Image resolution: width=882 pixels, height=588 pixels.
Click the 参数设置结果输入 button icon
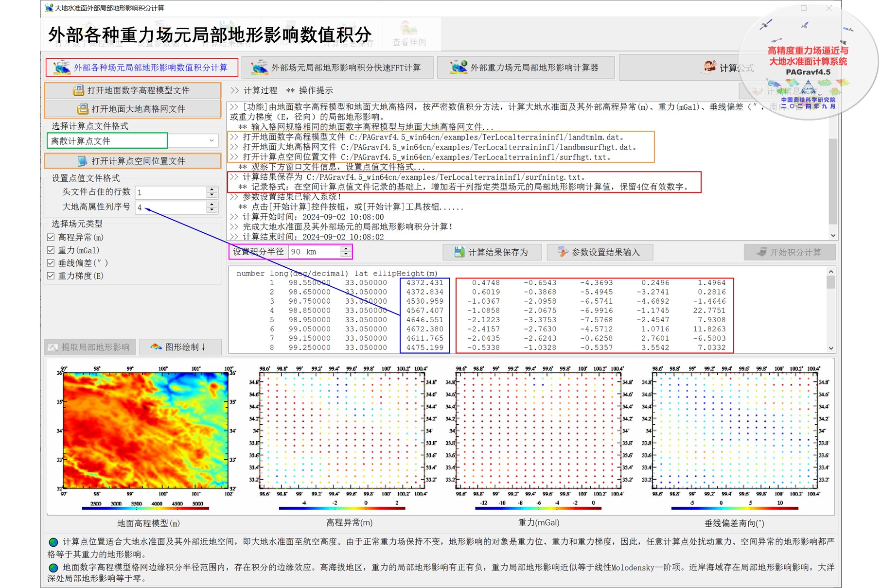click(x=563, y=252)
